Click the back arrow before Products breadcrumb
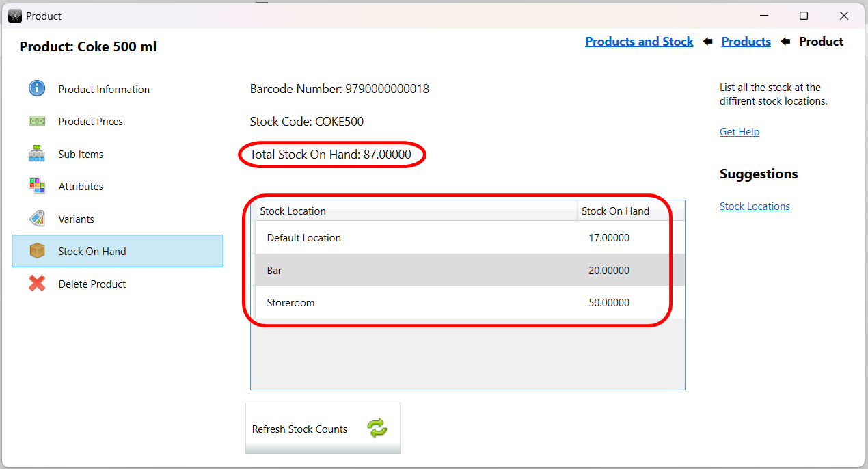 click(x=707, y=42)
